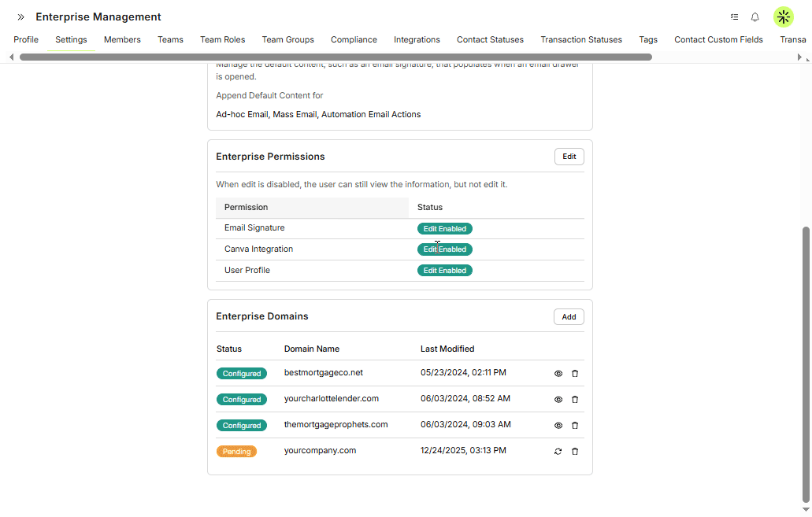View yourcharlottelender.com domain details

558,400
